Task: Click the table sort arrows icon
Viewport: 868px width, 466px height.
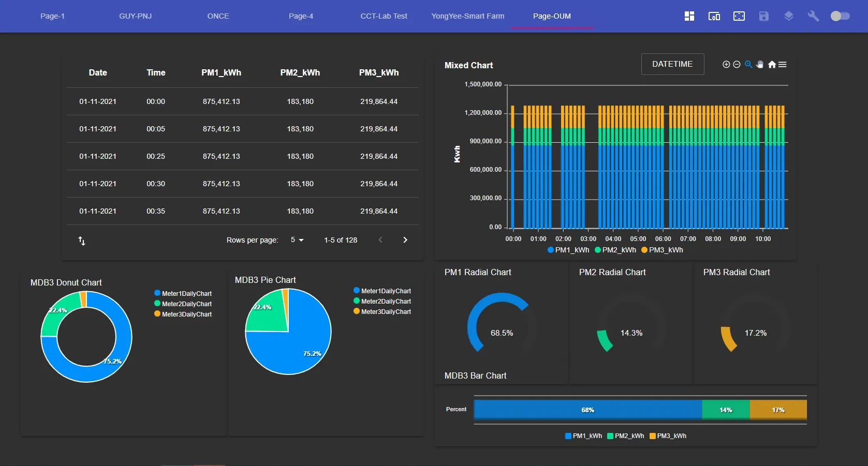Action: coord(82,240)
